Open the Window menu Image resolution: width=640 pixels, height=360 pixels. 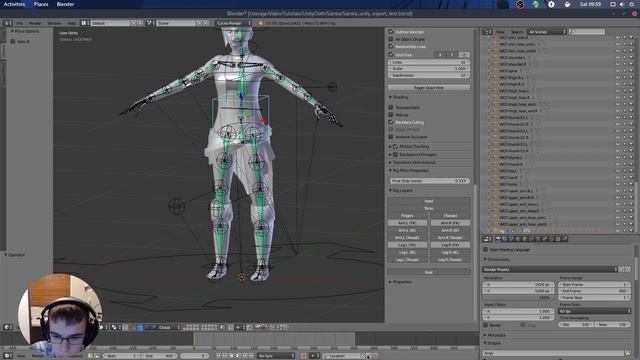click(x=54, y=23)
